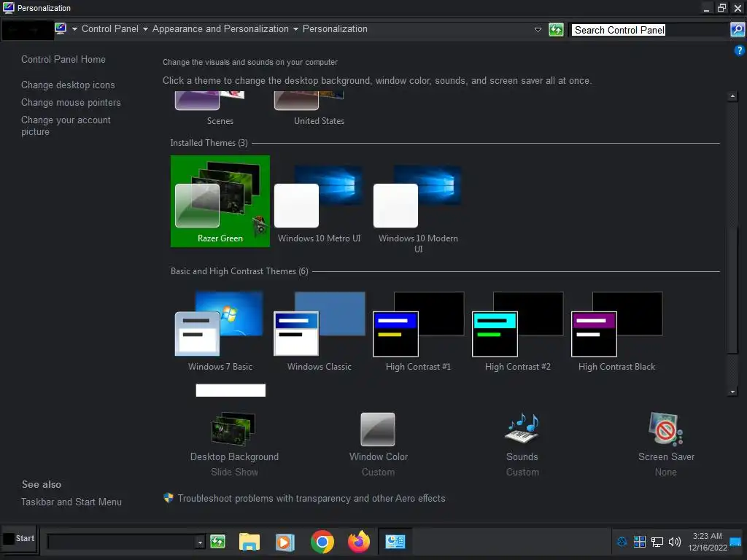Click the Start button
Image resolution: width=747 pixels, height=560 pixels.
pos(19,539)
